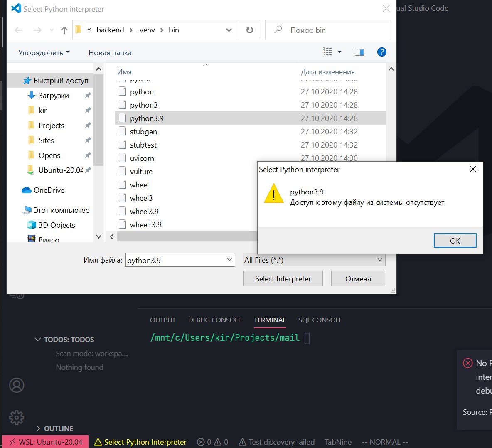
Task: Click Test discovery failed status item
Action: tap(277, 442)
